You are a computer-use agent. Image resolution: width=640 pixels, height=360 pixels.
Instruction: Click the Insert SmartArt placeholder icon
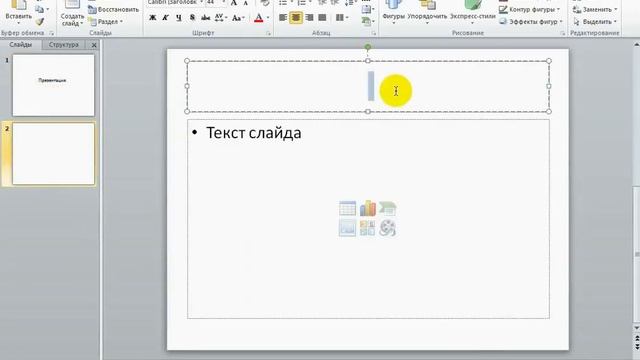pyautogui.click(x=387, y=209)
